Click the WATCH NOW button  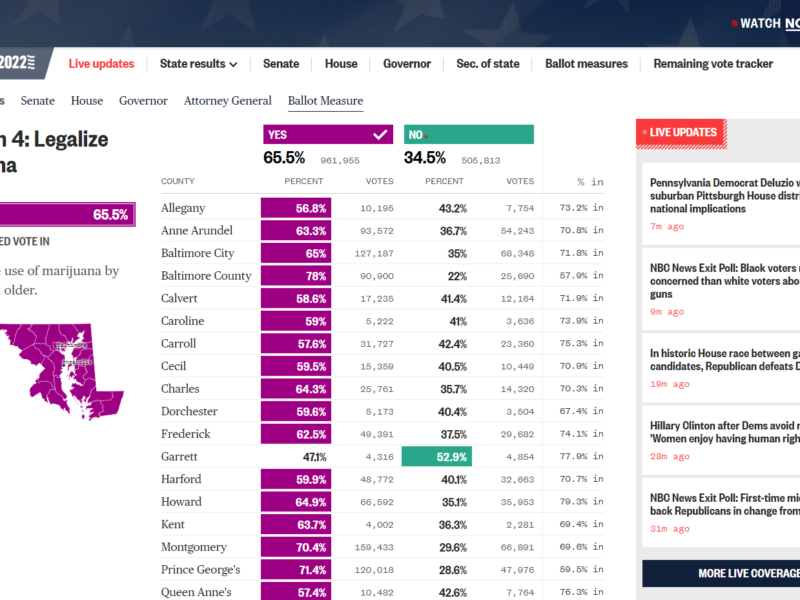pyautogui.click(x=770, y=23)
